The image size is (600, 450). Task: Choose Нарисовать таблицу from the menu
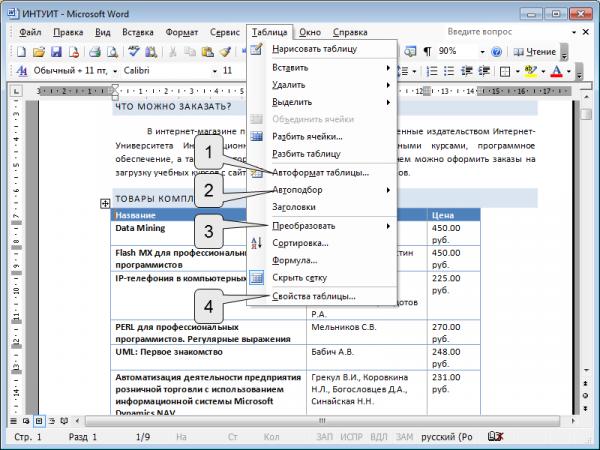(x=321, y=49)
